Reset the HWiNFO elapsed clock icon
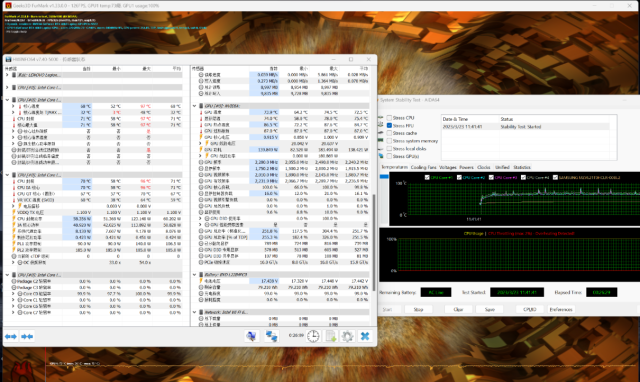This screenshot has width=640, height=382. [x=313, y=336]
